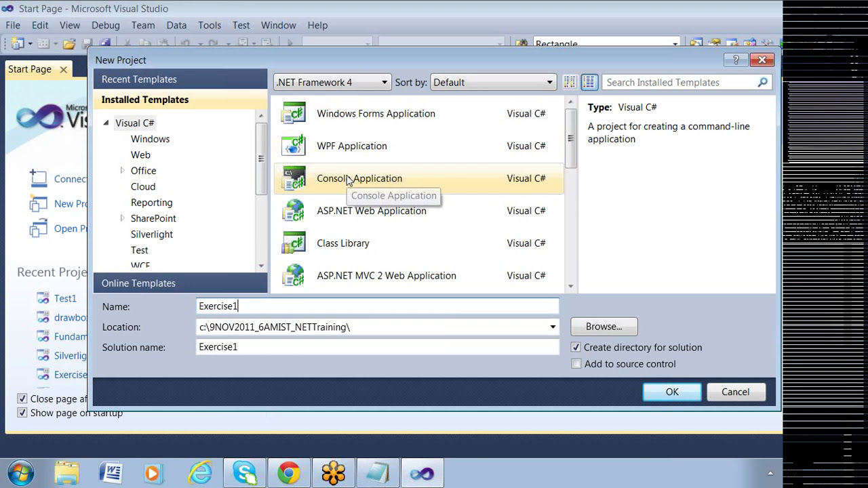The width and height of the screenshot is (868, 488).
Task: Select the WPF Application template icon
Action: (x=294, y=146)
